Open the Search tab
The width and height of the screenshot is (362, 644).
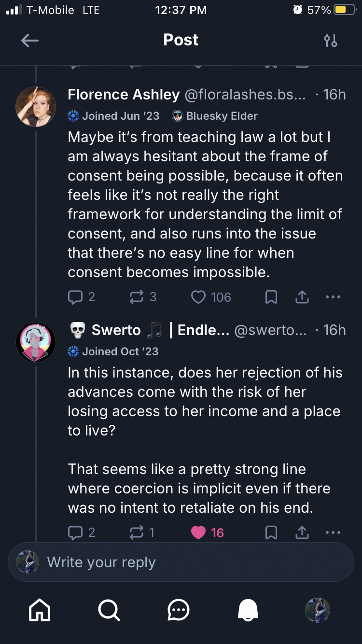pos(109,610)
